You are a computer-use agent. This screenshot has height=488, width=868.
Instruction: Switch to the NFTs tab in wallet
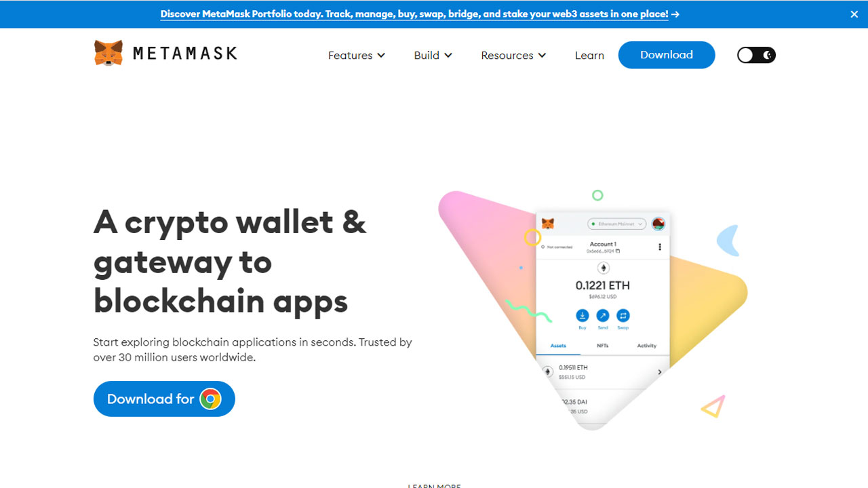tap(602, 346)
